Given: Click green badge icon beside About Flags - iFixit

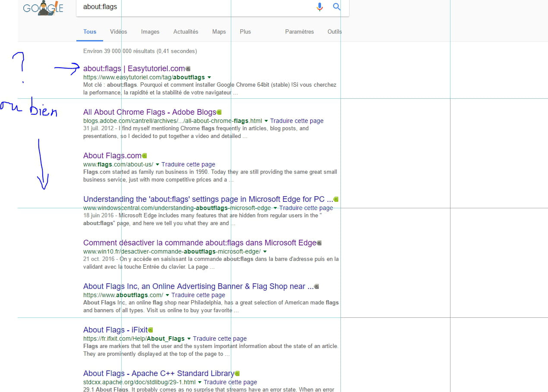Looking at the screenshot, I should (x=151, y=330).
